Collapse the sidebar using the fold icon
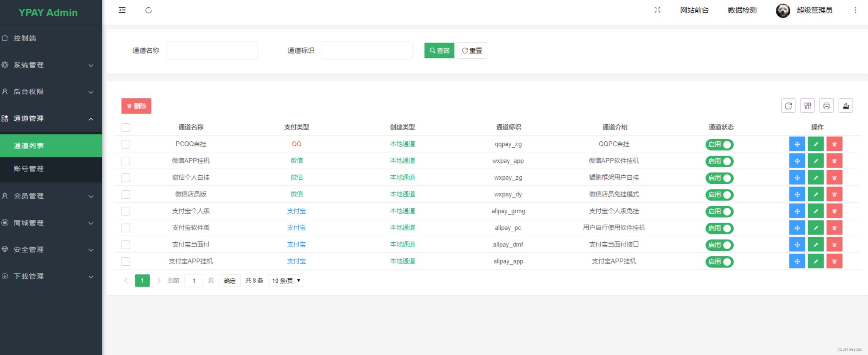This screenshot has height=355, width=868. coord(122,10)
